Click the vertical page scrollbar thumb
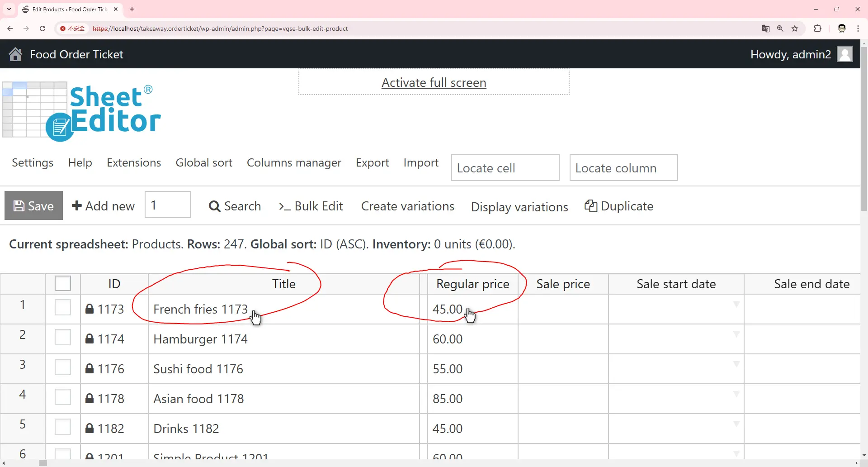 (864, 127)
